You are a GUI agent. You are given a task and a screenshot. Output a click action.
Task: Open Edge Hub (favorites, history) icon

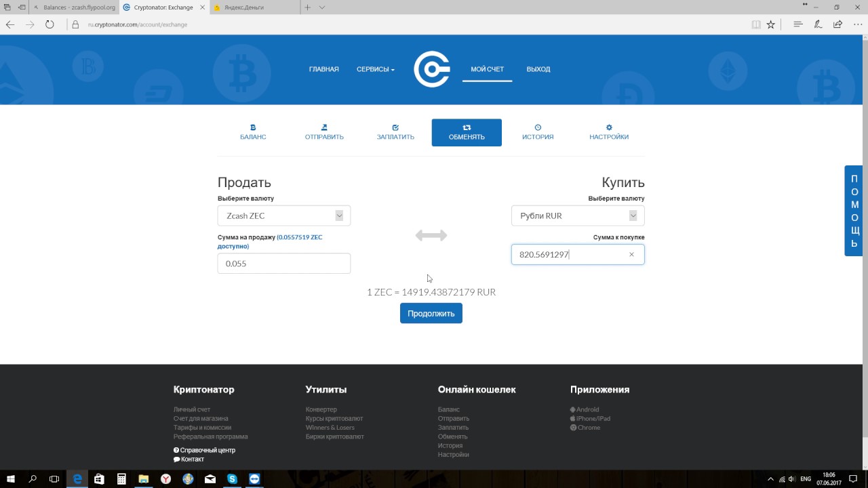pyautogui.click(x=798, y=24)
